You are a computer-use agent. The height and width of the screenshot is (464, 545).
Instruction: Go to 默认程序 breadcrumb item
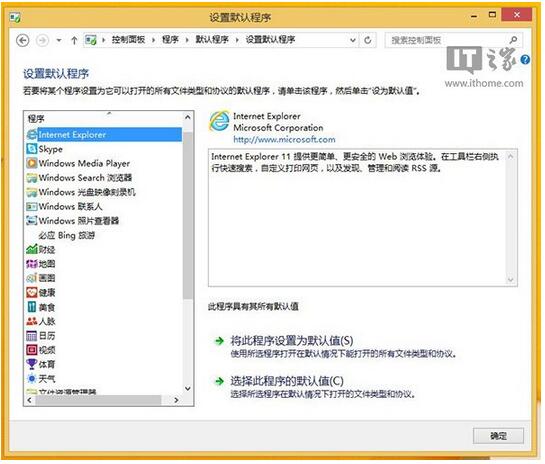[x=212, y=40]
